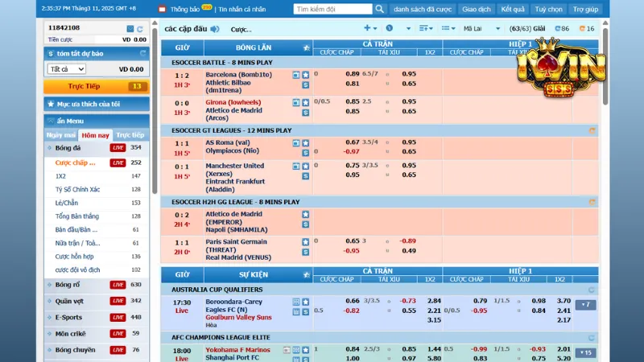Image resolution: width=644 pixels, height=362 pixels.
Task: Open the Mã Lai odds type dropdown
Action: (x=481, y=28)
